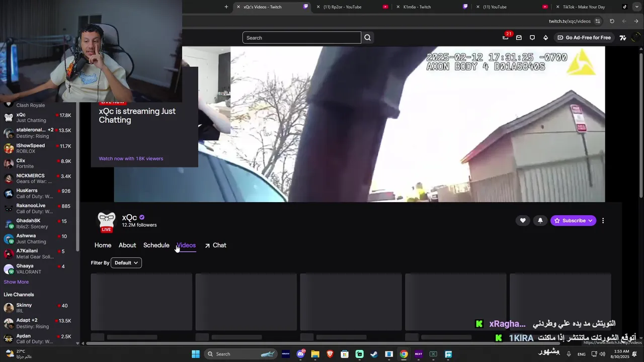Click the taskbar volume speaker icon
Image resolution: width=644 pixels, height=362 pixels.
tap(603, 354)
